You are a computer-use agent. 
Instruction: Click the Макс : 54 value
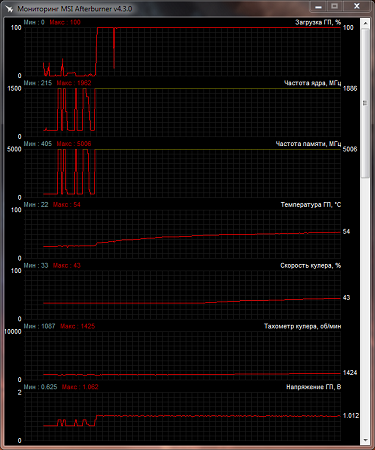tap(67, 205)
